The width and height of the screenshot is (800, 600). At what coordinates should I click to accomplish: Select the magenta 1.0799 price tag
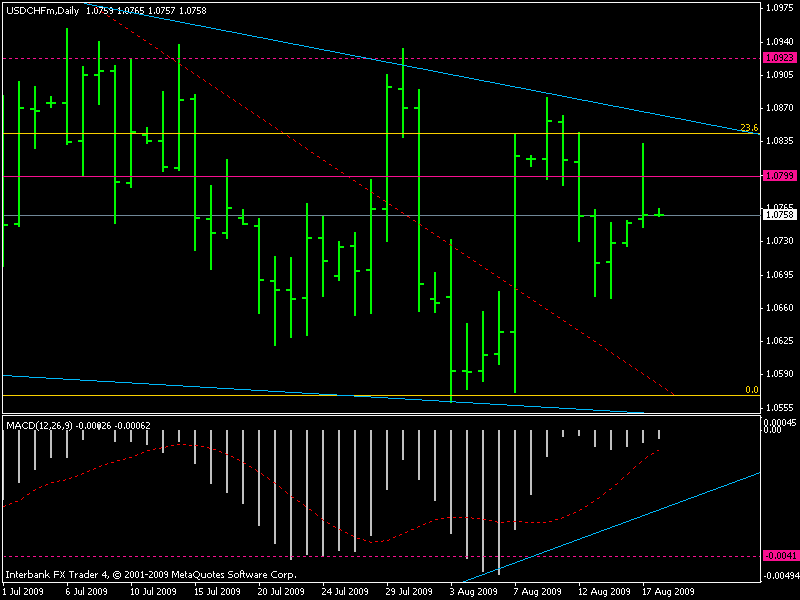point(777,175)
